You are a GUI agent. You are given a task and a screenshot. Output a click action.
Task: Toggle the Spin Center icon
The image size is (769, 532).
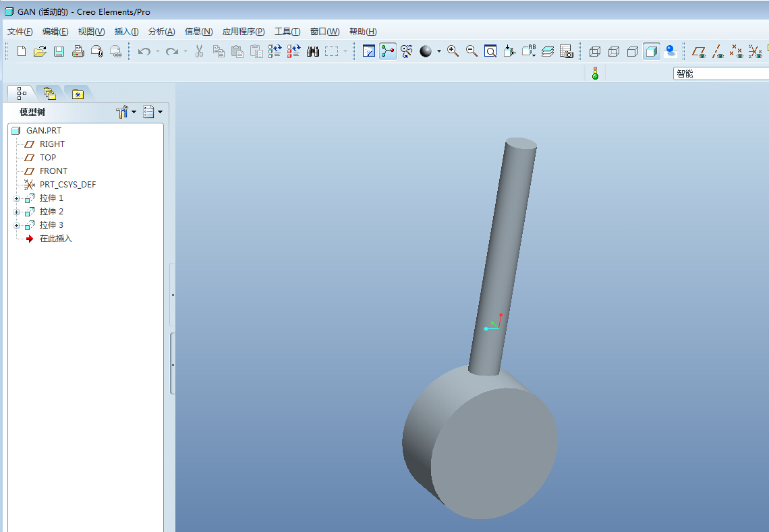tap(387, 51)
